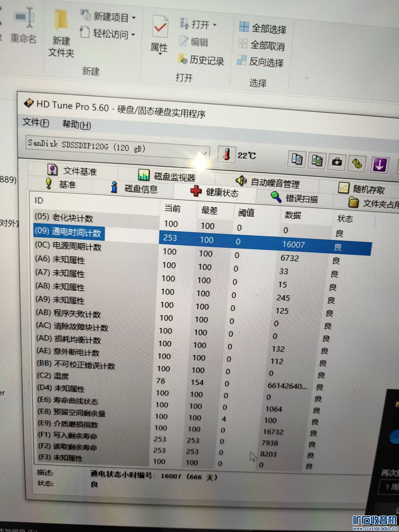Click Select None (全部取消) in Explorer
Viewport: 399px width, 532px height.
coord(262,45)
